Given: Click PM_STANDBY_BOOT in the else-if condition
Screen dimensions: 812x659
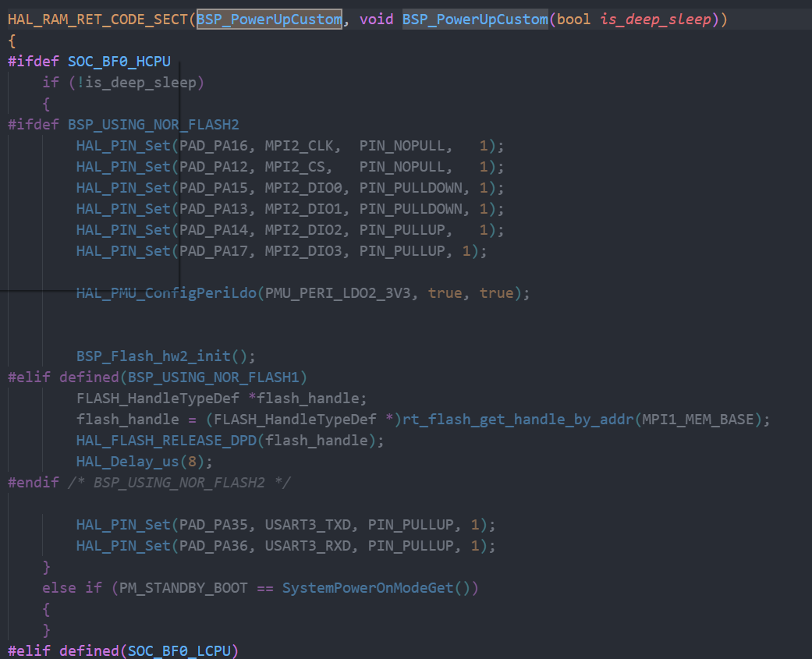Looking at the screenshot, I should [183, 588].
